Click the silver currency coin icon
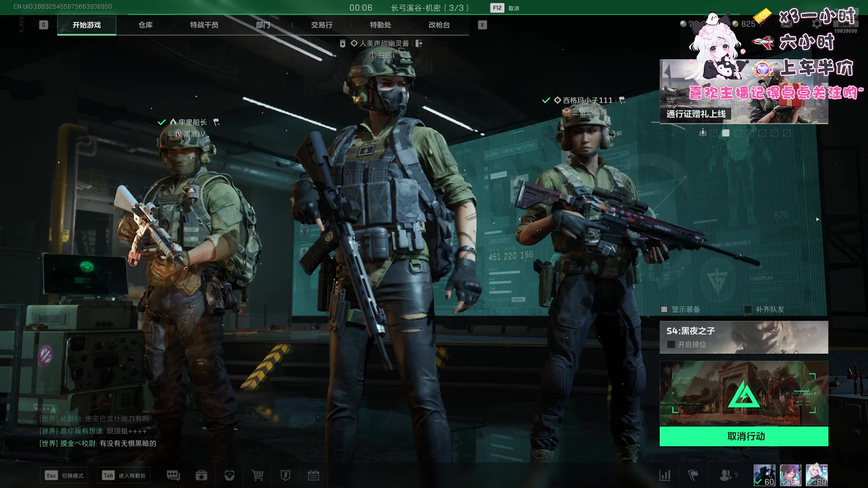 (x=683, y=24)
